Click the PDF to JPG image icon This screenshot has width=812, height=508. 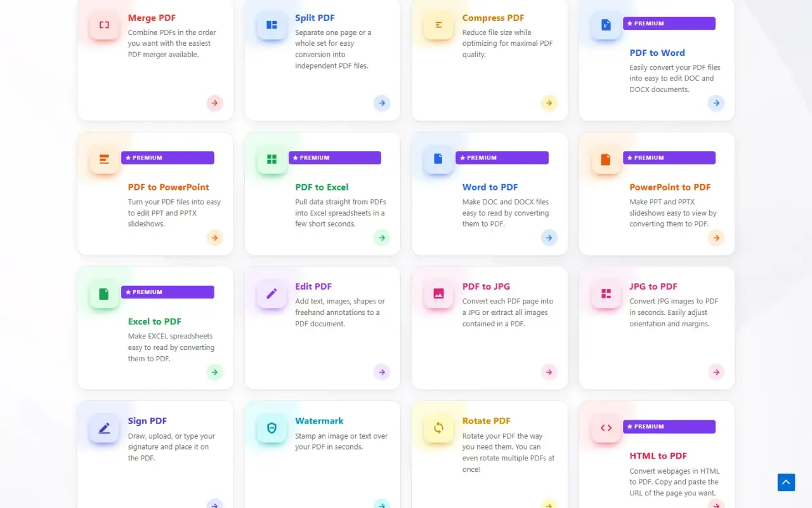coord(439,294)
